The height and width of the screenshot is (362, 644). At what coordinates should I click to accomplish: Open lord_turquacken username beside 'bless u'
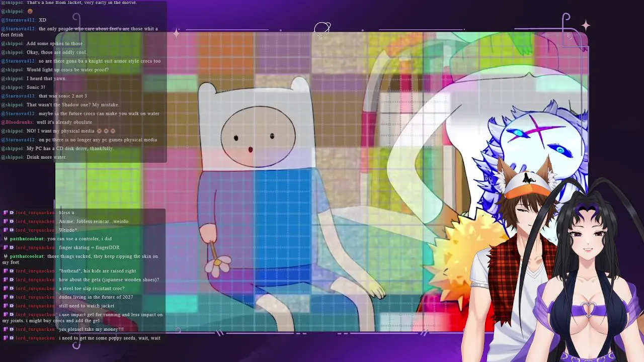[35, 213]
